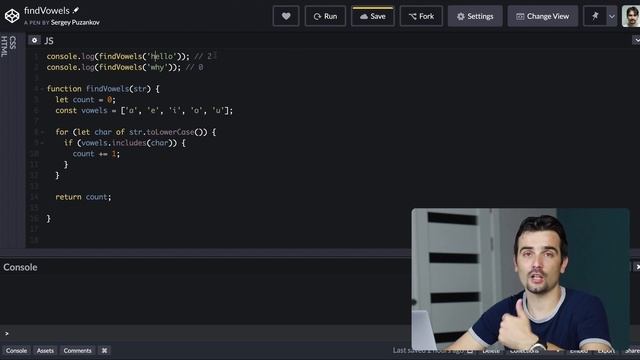This screenshot has height=360, width=640.
Task: Edit pen title with pencil icon
Action: coord(76,10)
